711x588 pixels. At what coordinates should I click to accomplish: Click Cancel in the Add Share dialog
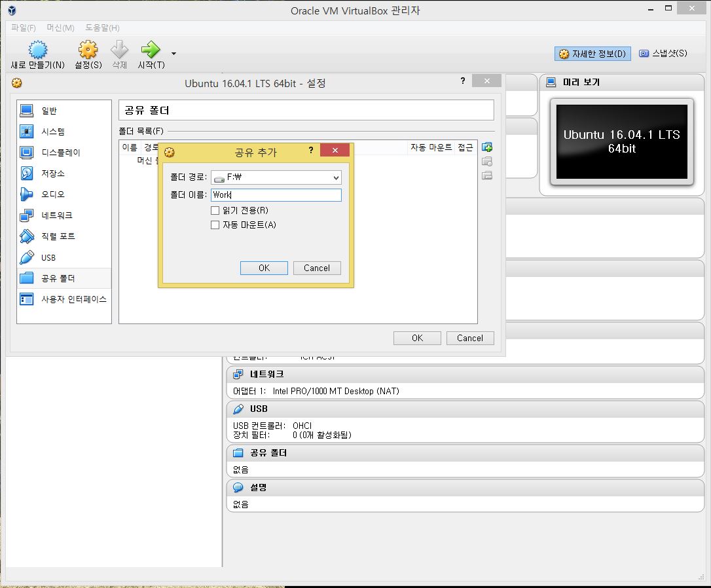click(317, 268)
